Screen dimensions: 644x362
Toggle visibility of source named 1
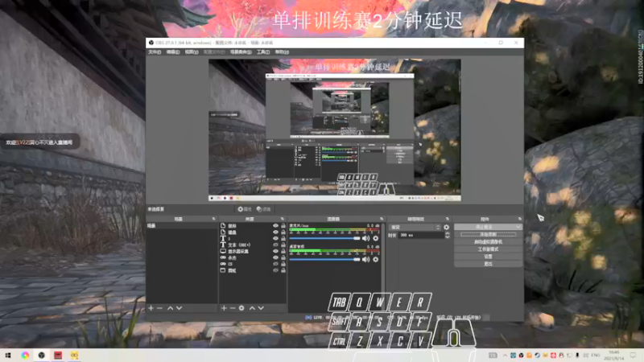click(x=275, y=238)
